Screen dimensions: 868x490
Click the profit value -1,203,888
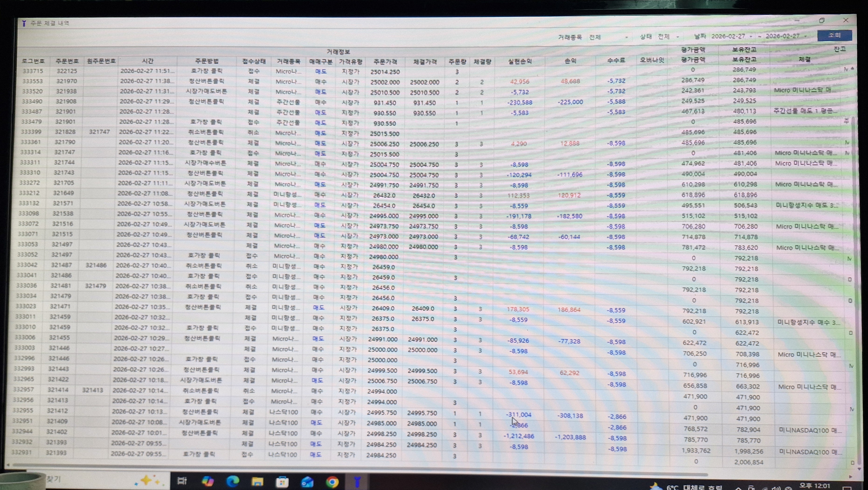coord(570,437)
